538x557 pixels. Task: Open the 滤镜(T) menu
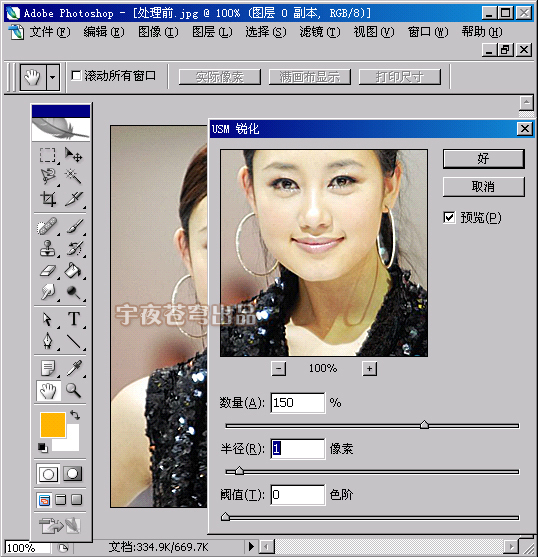tap(320, 32)
